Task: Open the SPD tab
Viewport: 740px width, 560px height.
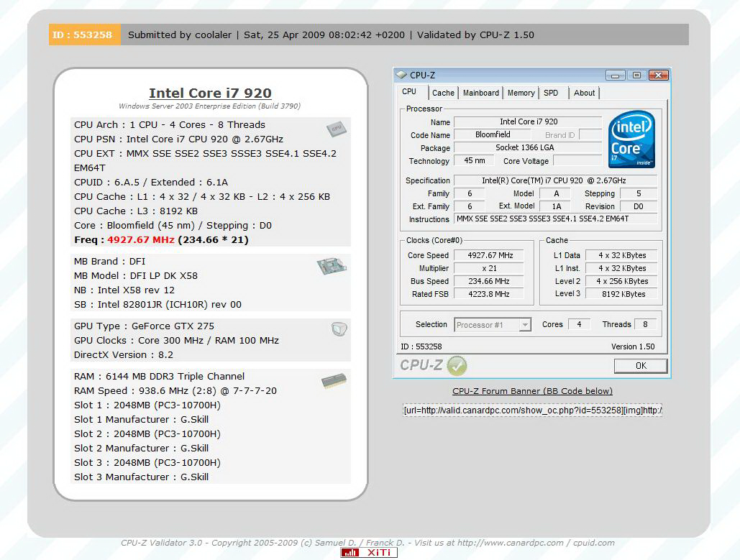Action: (x=551, y=93)
